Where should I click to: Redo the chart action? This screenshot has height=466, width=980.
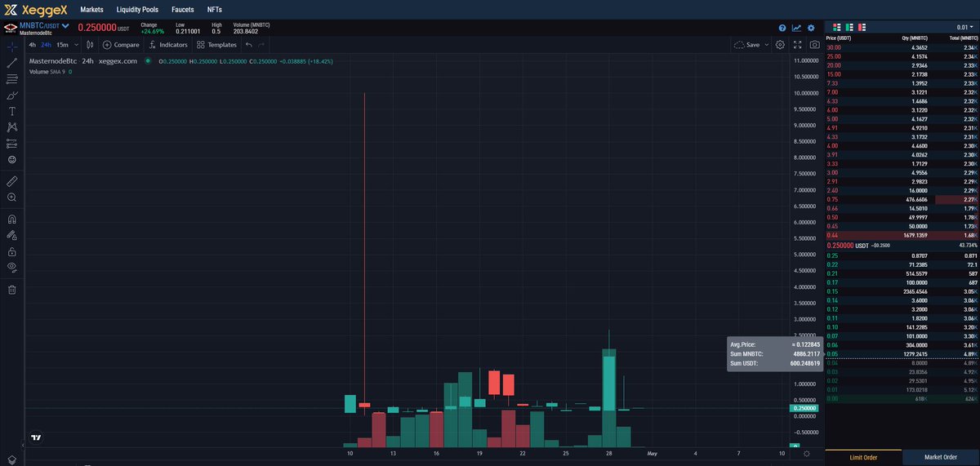pos(261,45)
